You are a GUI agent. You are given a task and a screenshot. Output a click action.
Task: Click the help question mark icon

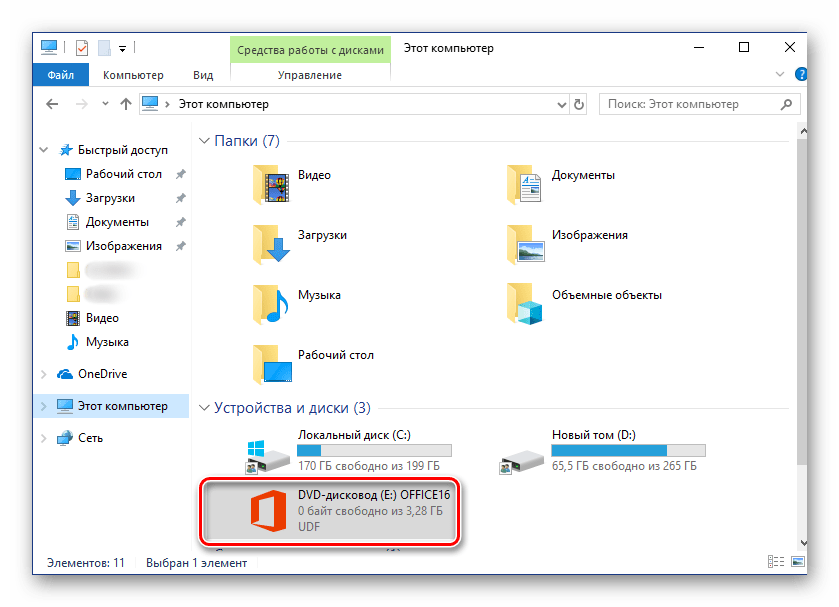click(800, 75)
